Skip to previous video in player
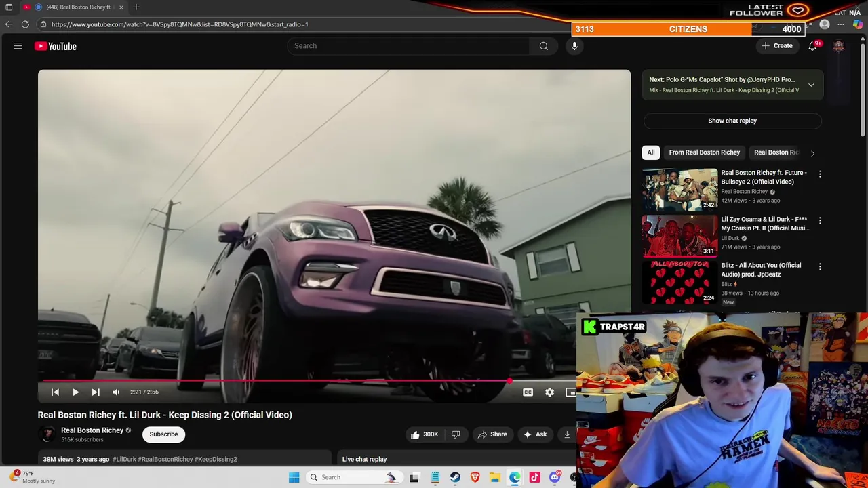The width and height of the screenshot is (868, 488). (x=55, y=392)
